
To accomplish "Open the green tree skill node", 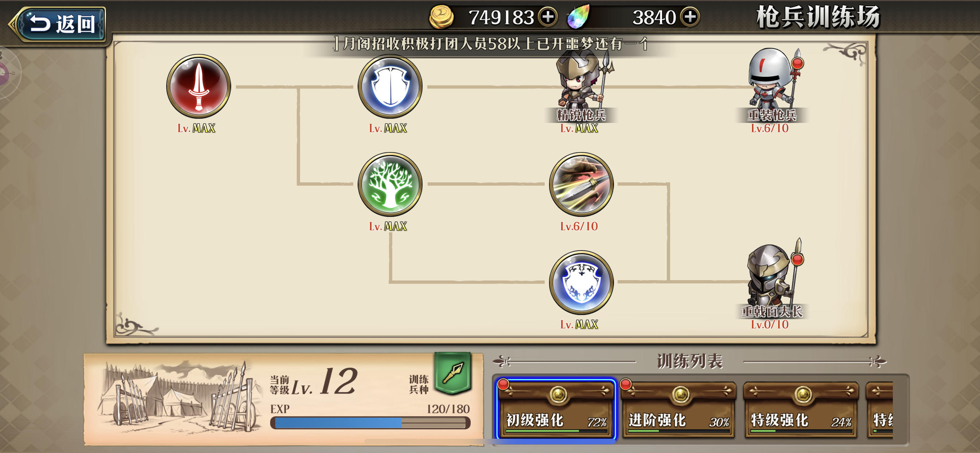I will pos(390,184).
